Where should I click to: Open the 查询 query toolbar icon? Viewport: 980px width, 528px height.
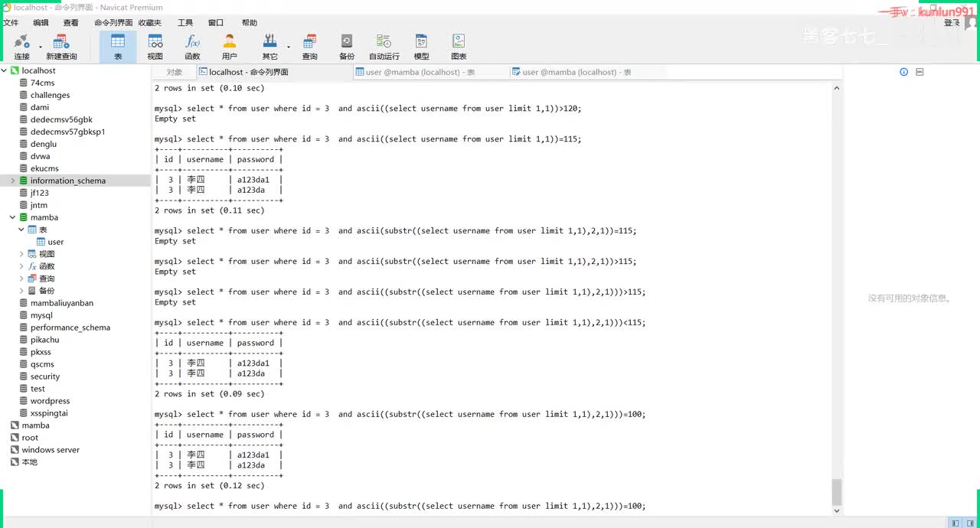coord(309,47)
